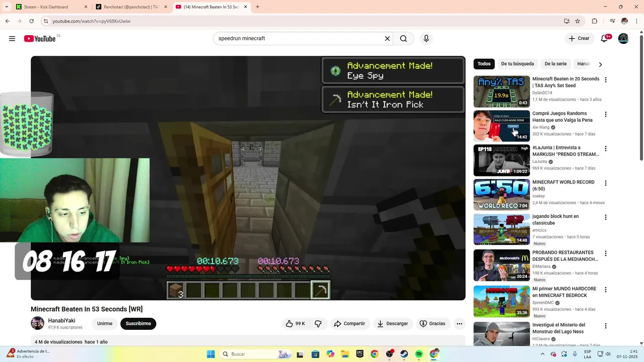Open DylanDC14 channel link
Viewport: 644px width, 362px height.
tap(542, 93)
